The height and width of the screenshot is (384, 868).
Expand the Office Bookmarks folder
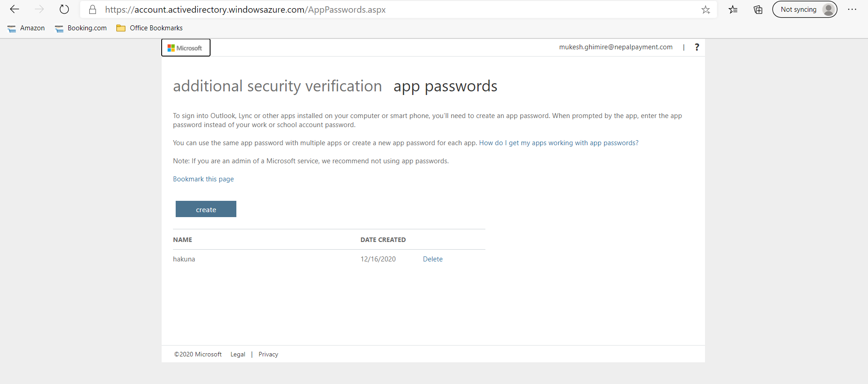tap(149, 28)
